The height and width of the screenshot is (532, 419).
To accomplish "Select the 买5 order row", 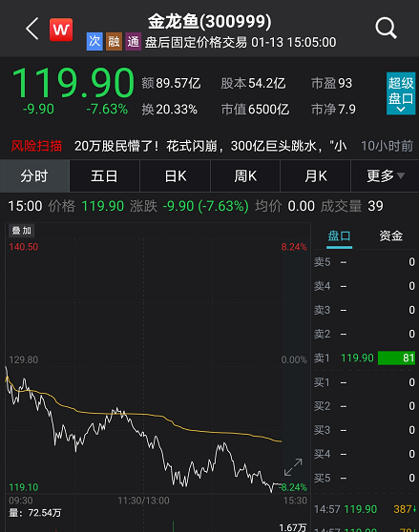I will 365,478.
